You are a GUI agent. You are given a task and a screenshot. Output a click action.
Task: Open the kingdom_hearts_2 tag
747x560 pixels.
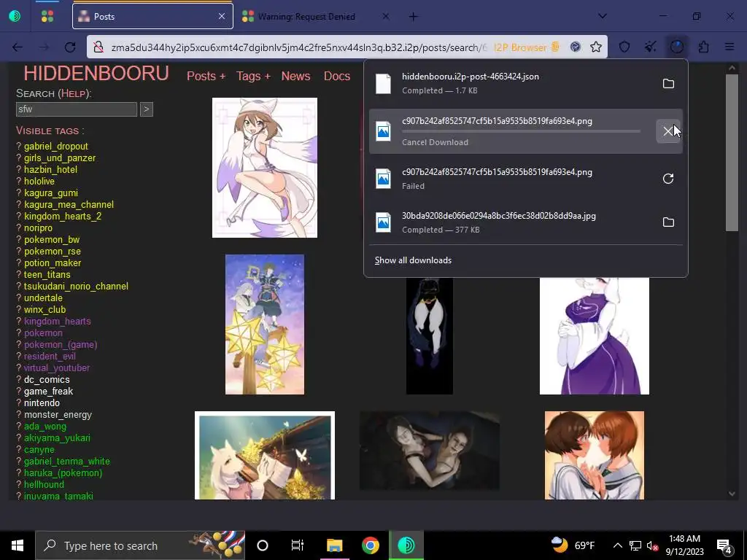(63, 216)
